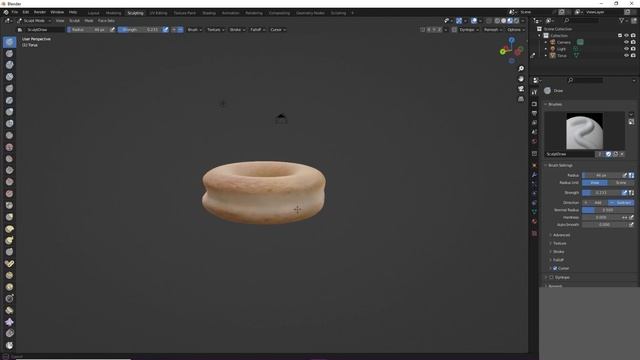This screenshot has height=360, width=640.
Task: Click the viewport pan hand icon
Action: 521,79
